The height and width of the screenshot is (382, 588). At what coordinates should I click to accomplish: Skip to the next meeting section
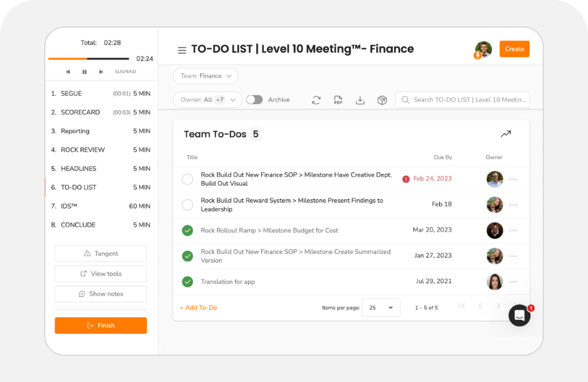point(101,71)
